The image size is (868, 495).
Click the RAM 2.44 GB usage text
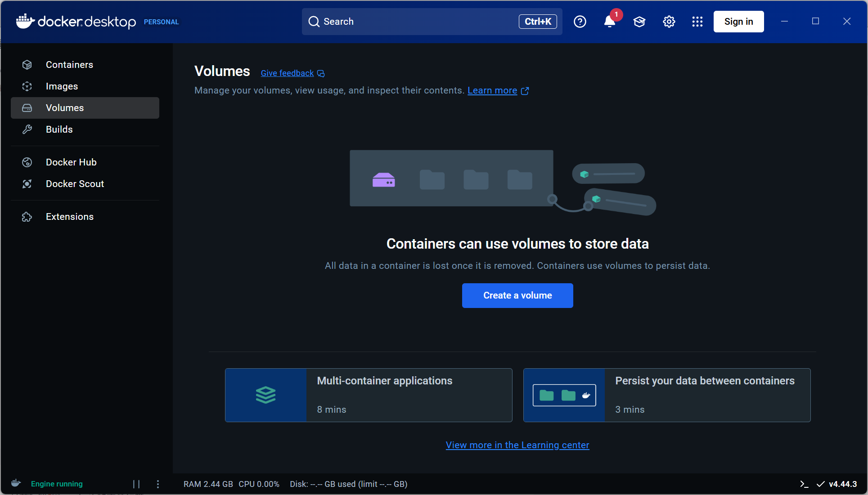click(x=208, y=484)
